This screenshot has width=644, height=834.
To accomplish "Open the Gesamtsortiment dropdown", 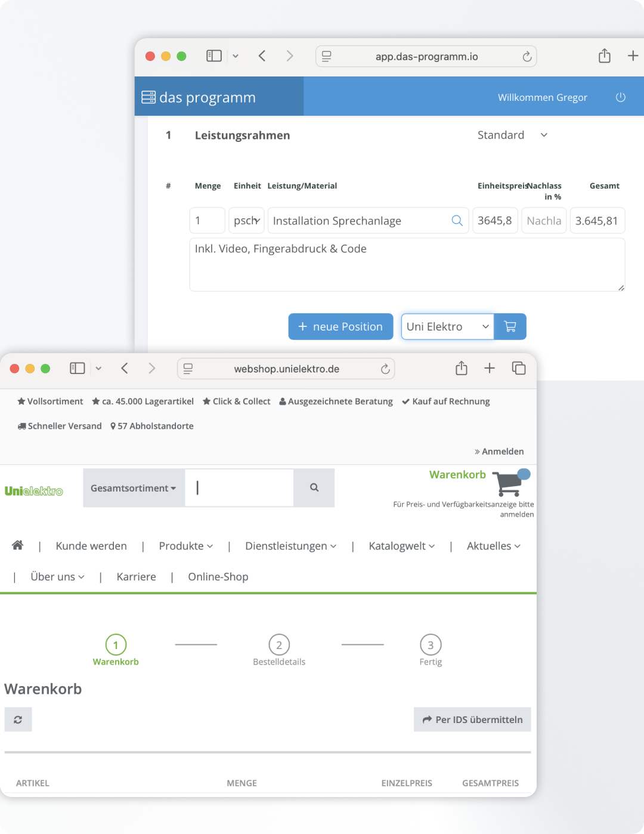I will pos(134,488).
